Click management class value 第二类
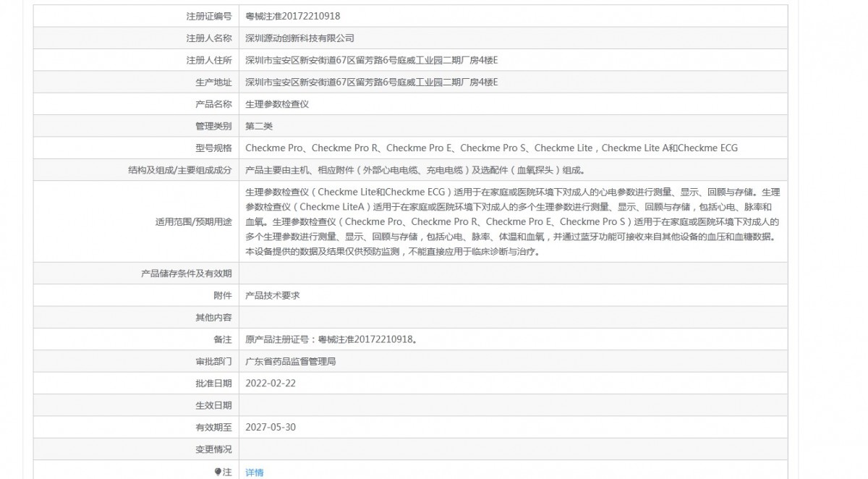Image resolution: width=868 pixels, height=479 pixels. 259,126
